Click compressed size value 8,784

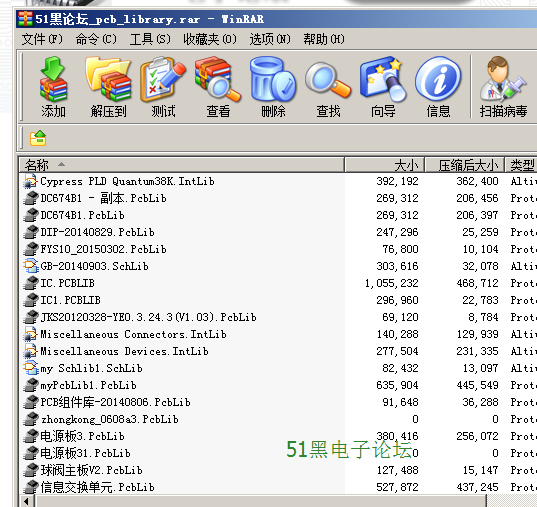483,317
